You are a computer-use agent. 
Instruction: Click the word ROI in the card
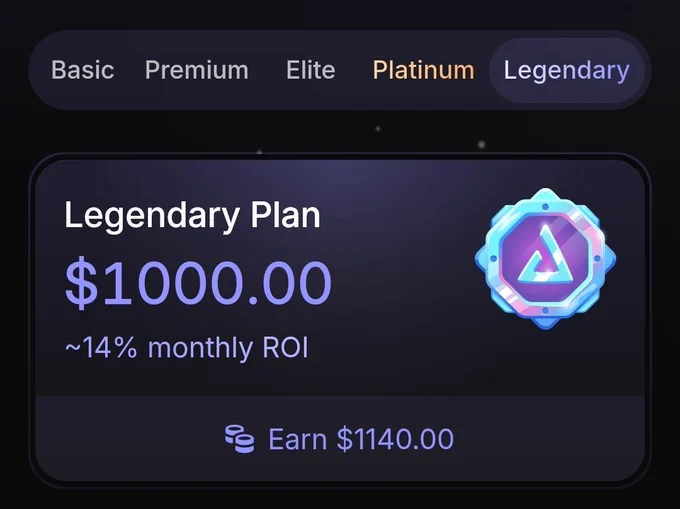click(x=285, y=347)
